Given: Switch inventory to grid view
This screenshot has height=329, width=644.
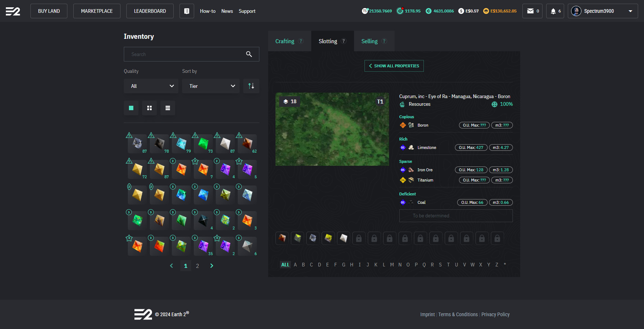Looking at the screenshot, I should click(x=149, y=108).
